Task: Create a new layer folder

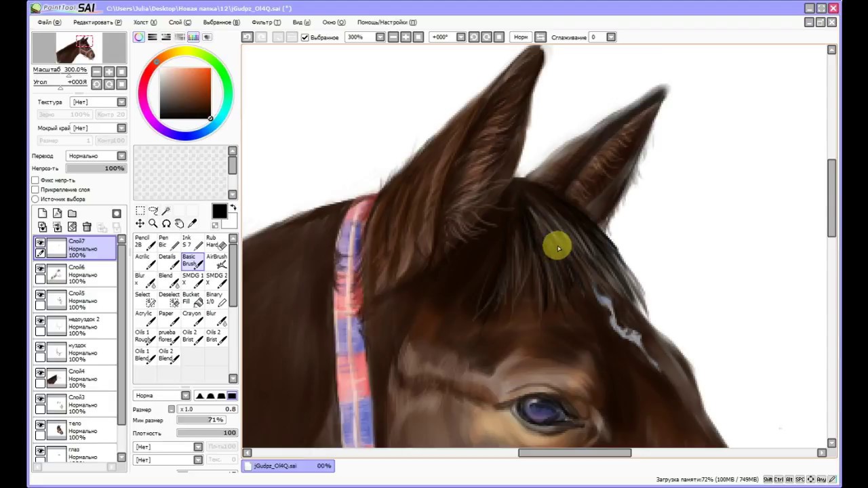Action: (72, 213)
